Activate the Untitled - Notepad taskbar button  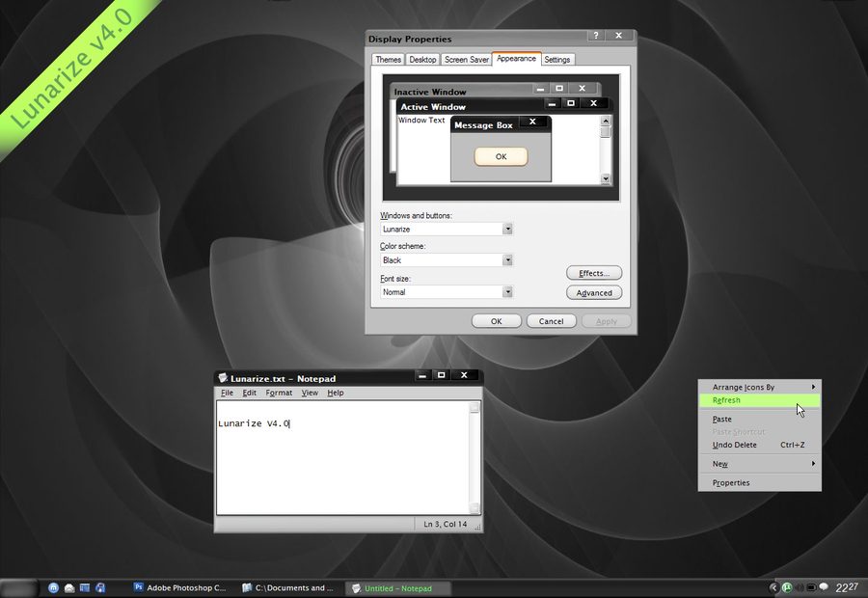[397, 588]
